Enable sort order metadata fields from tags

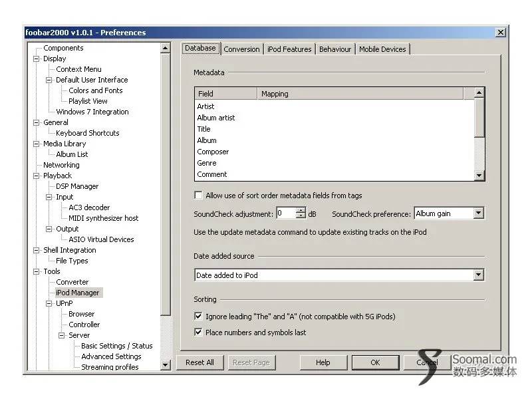(198, 195)
